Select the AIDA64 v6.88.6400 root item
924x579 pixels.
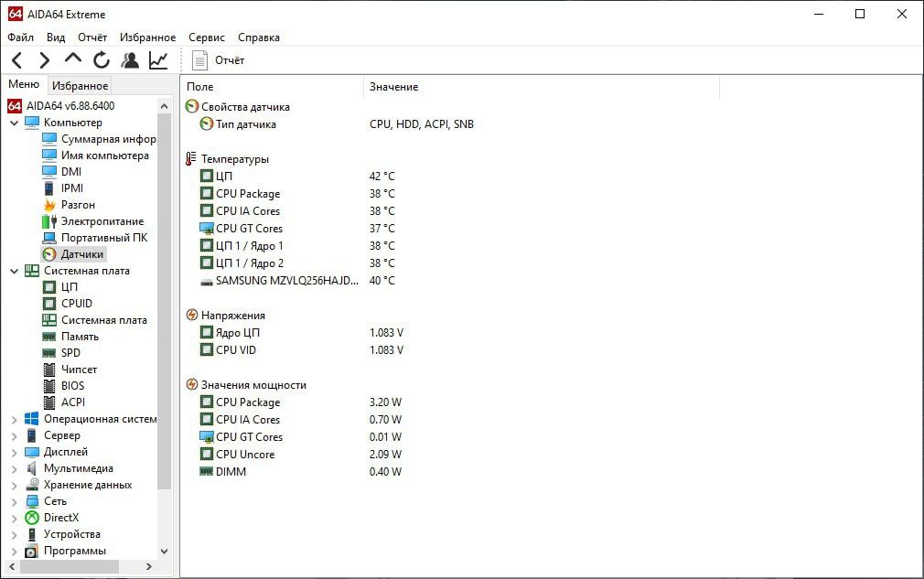pyautogui.click(x=61, y=106)
